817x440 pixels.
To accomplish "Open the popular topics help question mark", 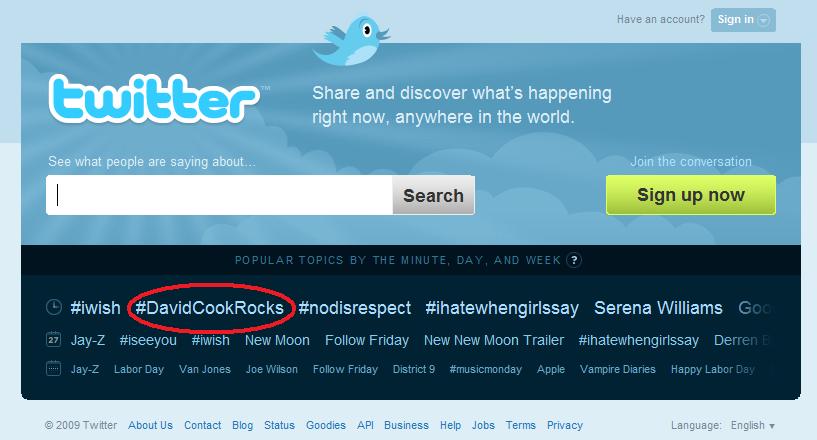I will pos(574,260).
